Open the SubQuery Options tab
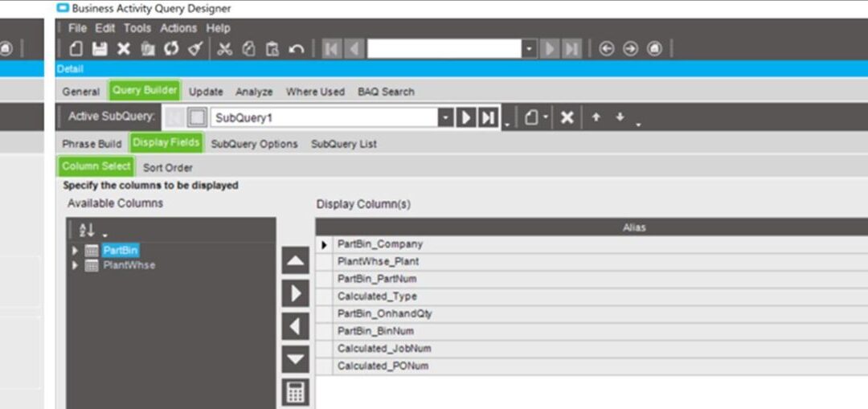Image resolution: width=868 pixels, height=409 pixels. click(254, 144)
